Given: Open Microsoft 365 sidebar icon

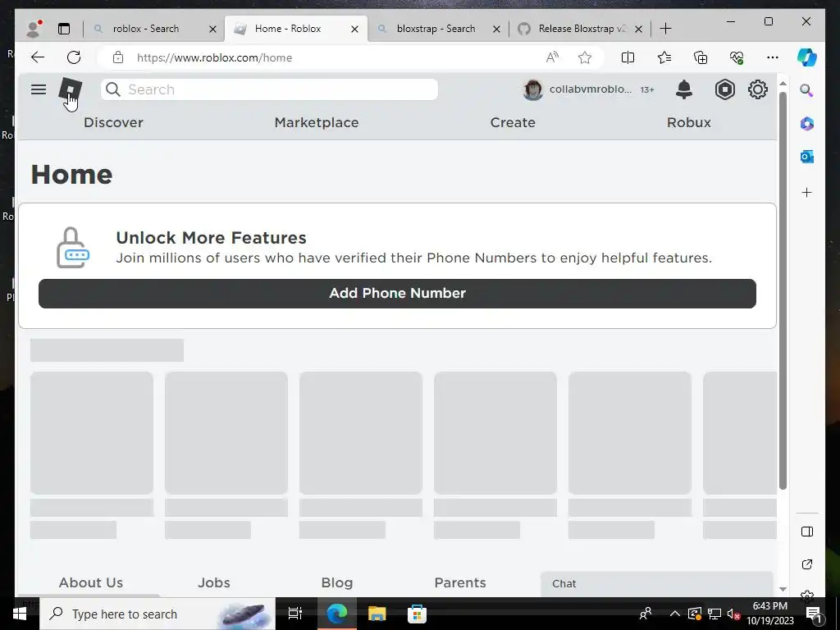Looking at the screenshot, I should coord(807,124).
